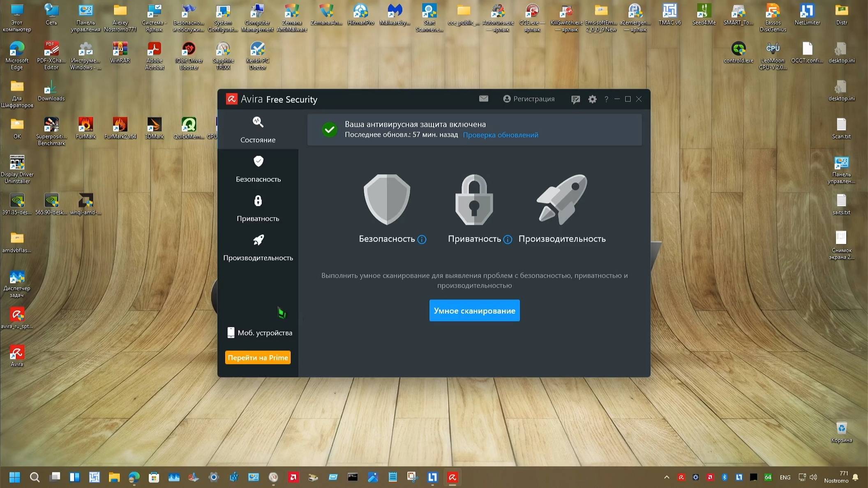Start the Умное сканирование scan

474,311
